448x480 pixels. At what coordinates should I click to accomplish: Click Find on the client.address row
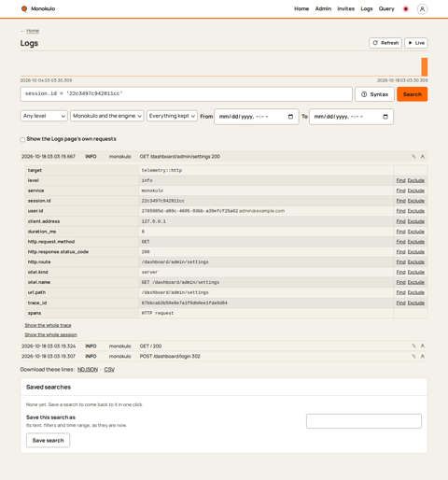pos(400,221)
